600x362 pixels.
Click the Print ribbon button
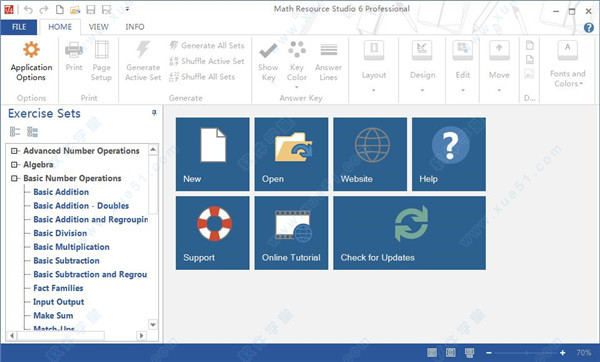pyautogui.click(x=74, y=56)
